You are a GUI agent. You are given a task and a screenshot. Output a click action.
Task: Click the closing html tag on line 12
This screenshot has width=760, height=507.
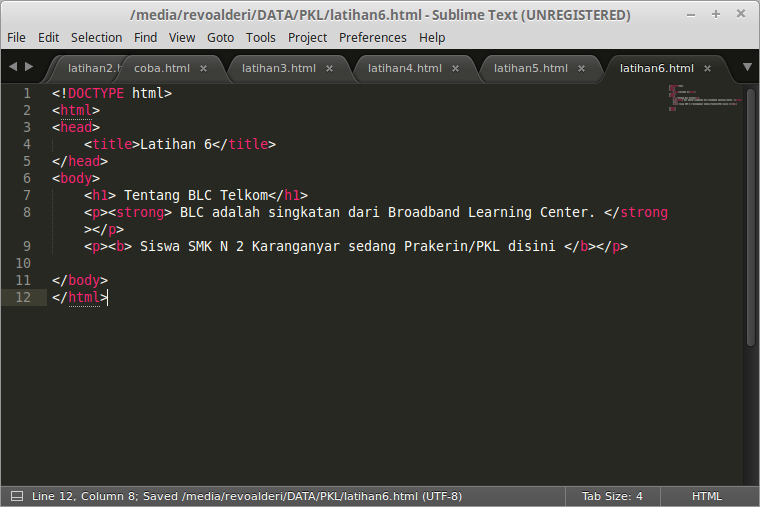(x=80, y=297)
